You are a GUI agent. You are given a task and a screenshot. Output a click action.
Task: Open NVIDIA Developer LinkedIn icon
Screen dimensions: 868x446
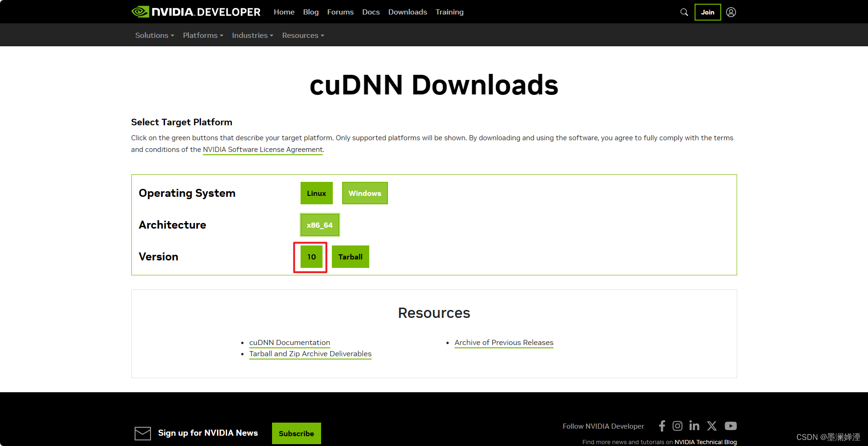coord(694,426)
